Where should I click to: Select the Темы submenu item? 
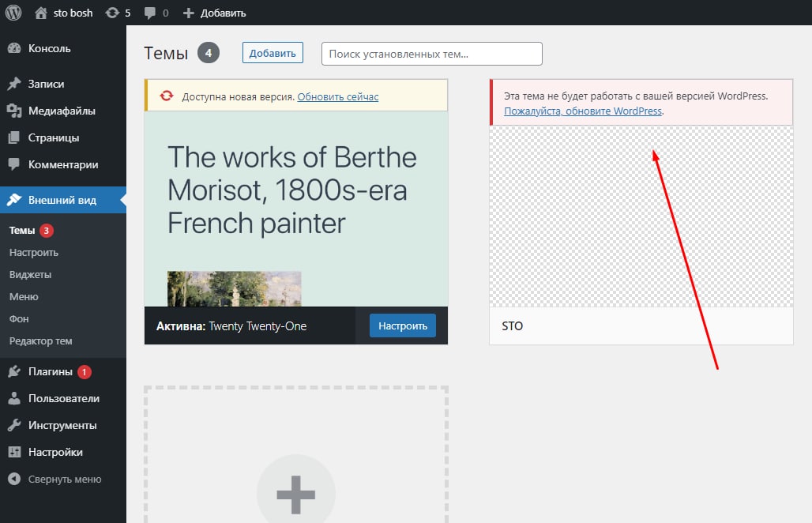coord(22,231)
